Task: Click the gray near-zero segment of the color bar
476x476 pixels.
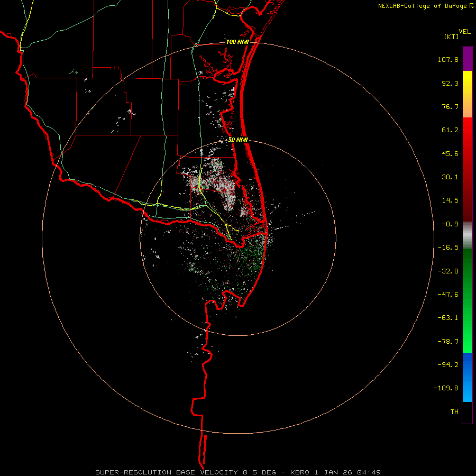Action: click(x=467, y=235)
